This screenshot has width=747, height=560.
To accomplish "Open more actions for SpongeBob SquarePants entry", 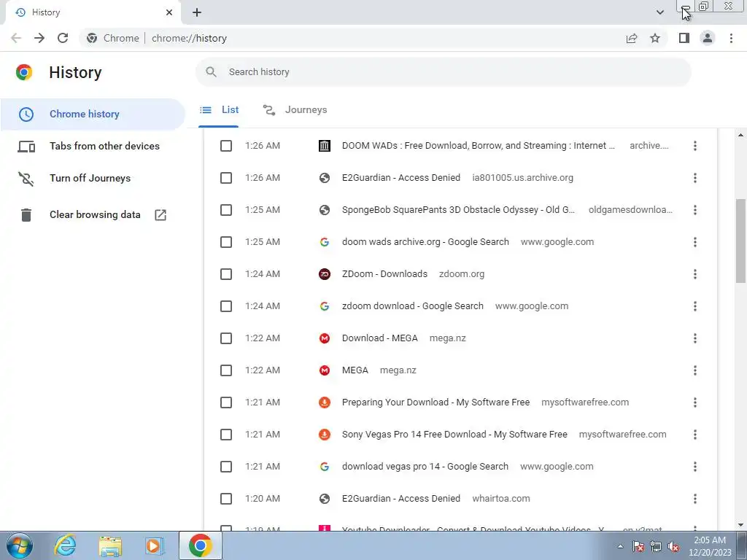I will point(695,210).
